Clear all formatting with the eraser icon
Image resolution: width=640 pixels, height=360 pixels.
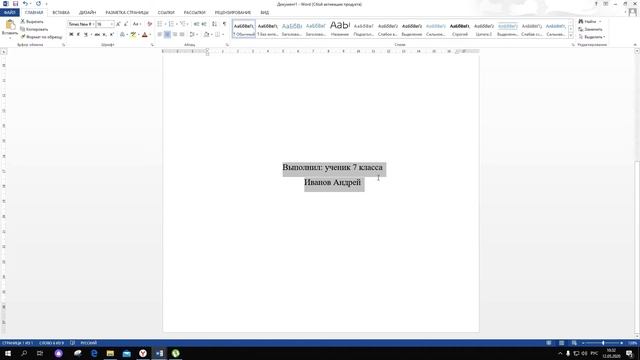click(x=149, y=24)
